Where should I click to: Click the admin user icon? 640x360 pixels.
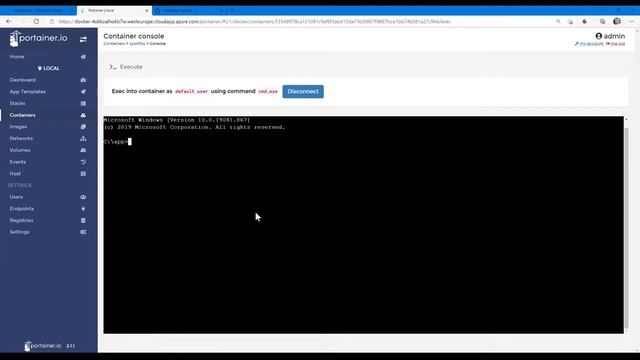(599, 36)
